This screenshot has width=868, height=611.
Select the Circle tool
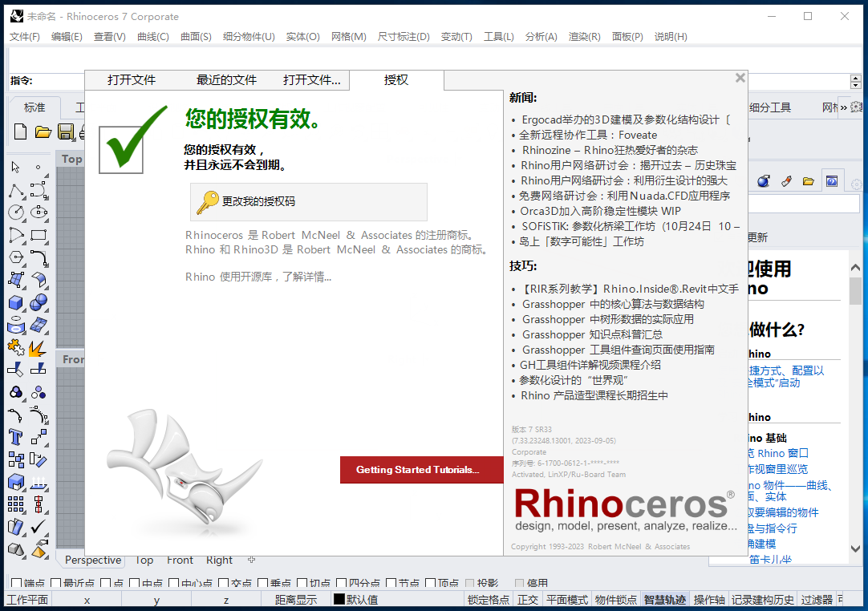point(16,212)
